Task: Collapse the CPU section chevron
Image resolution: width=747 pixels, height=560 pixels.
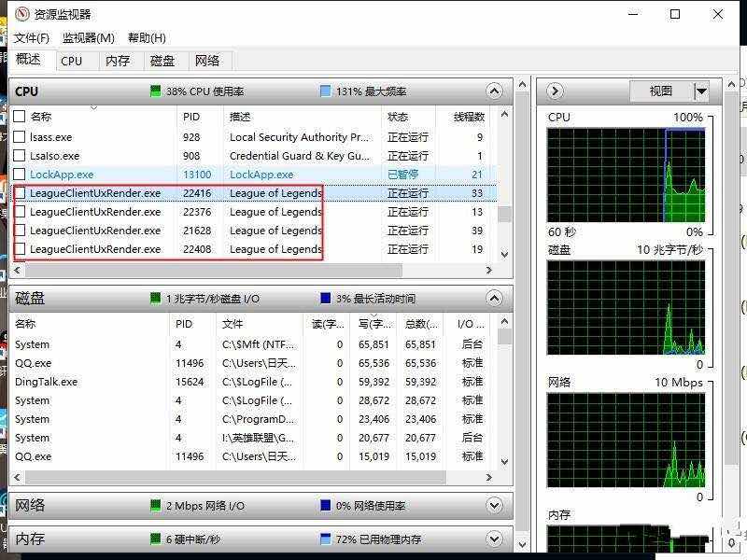Action: pos(494,91)
